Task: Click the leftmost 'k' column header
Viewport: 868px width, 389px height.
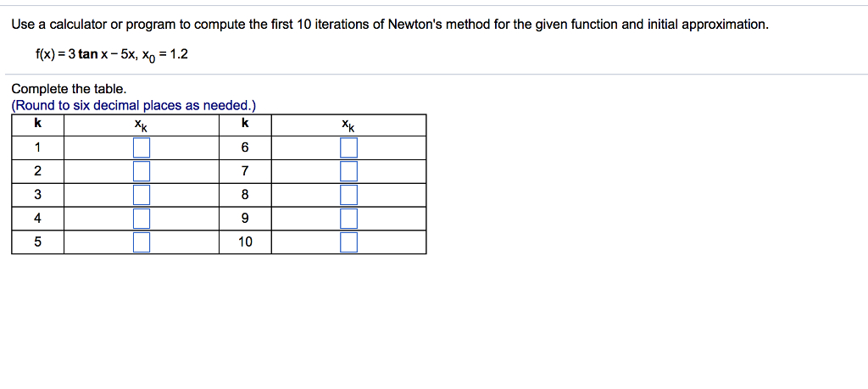Action: [x=37, y=125]
